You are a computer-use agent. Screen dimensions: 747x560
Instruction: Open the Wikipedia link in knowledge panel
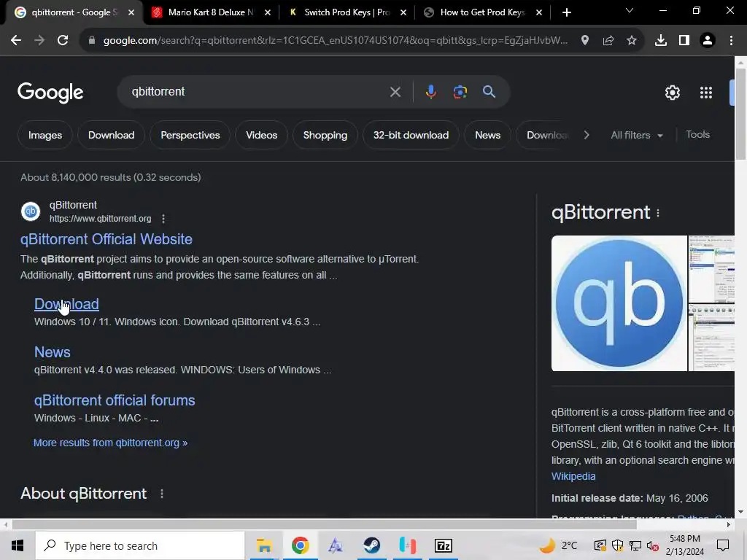pyautogui.click(x=573, y=476)
